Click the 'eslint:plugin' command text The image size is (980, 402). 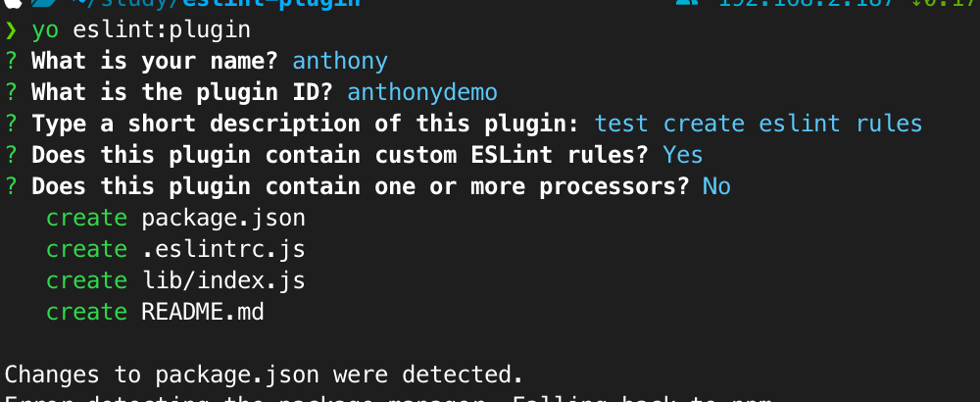[x=162, y=30]
